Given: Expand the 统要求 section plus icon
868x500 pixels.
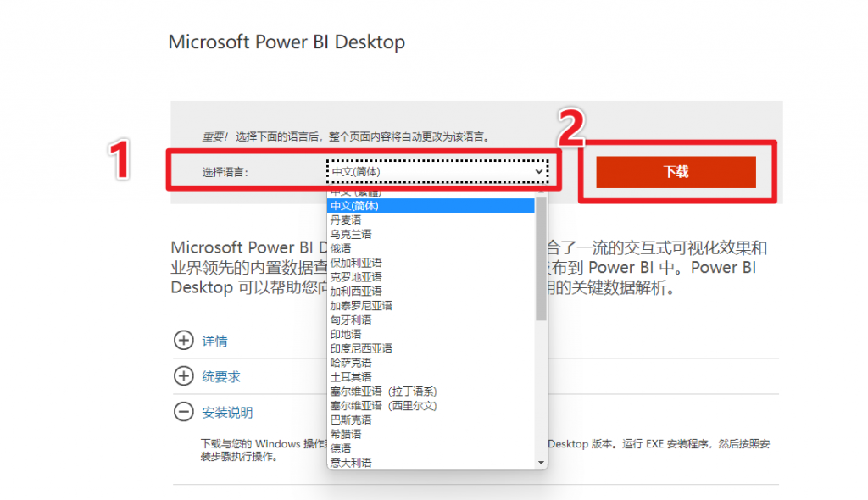Looking at the screenshot, I should click(x=183, y=376).
